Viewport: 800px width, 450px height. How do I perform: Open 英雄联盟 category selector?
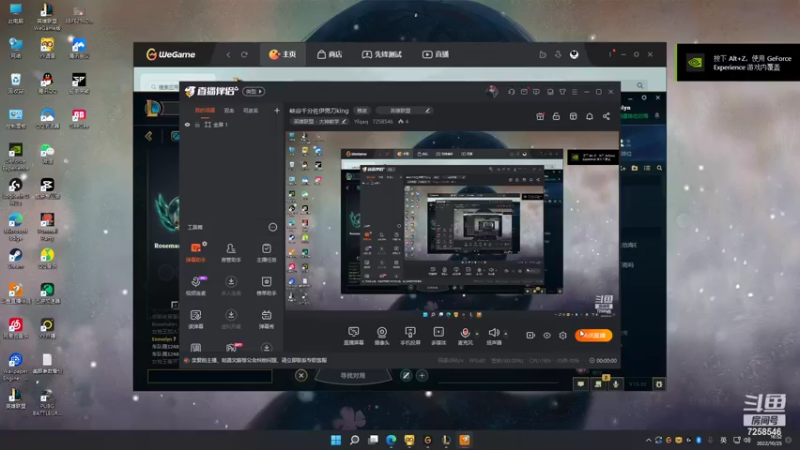pos(405,110)
